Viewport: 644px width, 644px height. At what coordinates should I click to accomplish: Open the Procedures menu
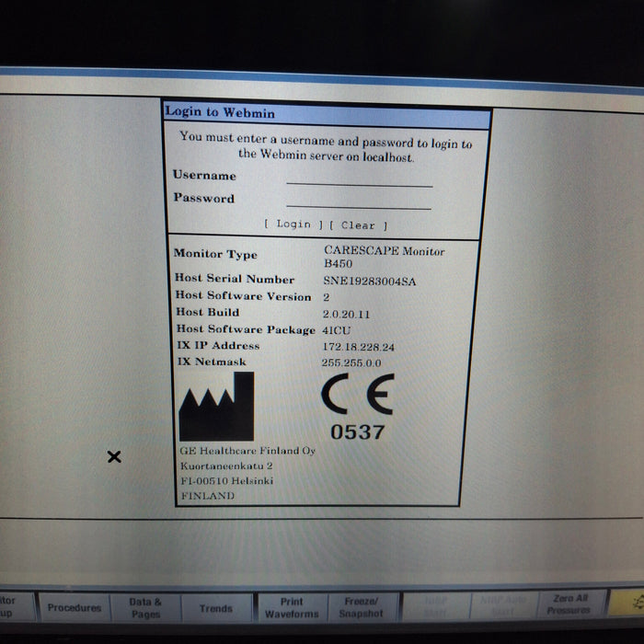75,607
